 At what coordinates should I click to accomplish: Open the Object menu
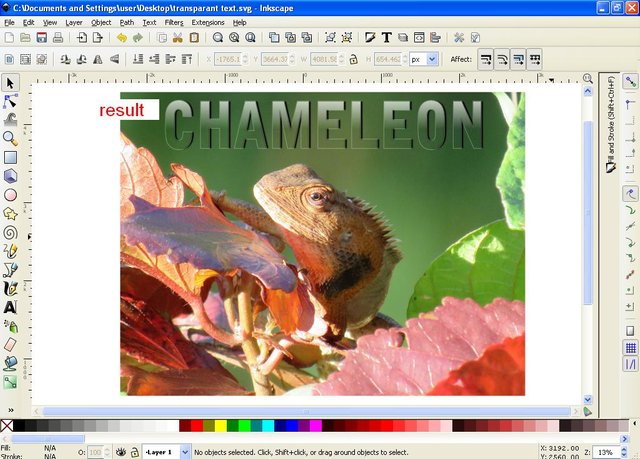[101, 22]
